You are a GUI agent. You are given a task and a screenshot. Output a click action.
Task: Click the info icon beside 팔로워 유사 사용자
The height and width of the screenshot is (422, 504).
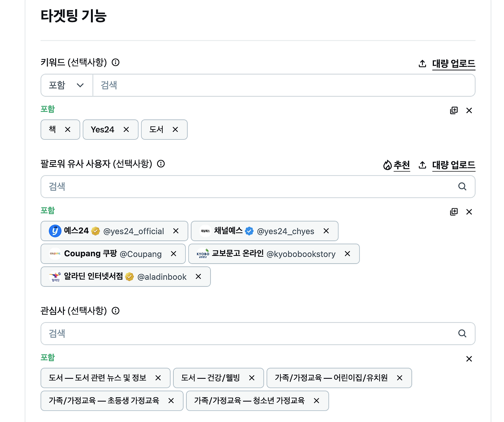coord(161,164)
